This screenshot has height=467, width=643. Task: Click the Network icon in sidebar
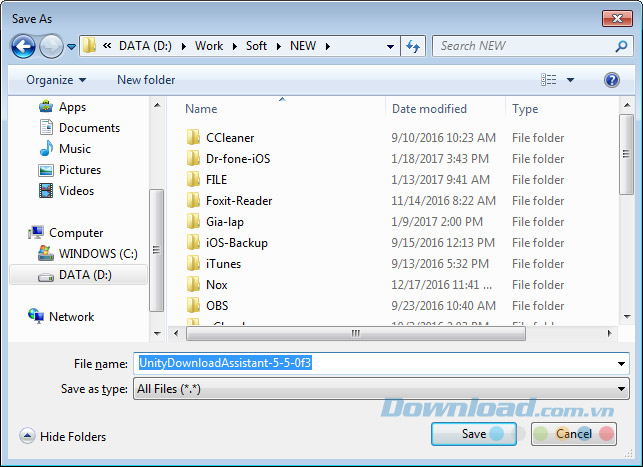[37, 317]
